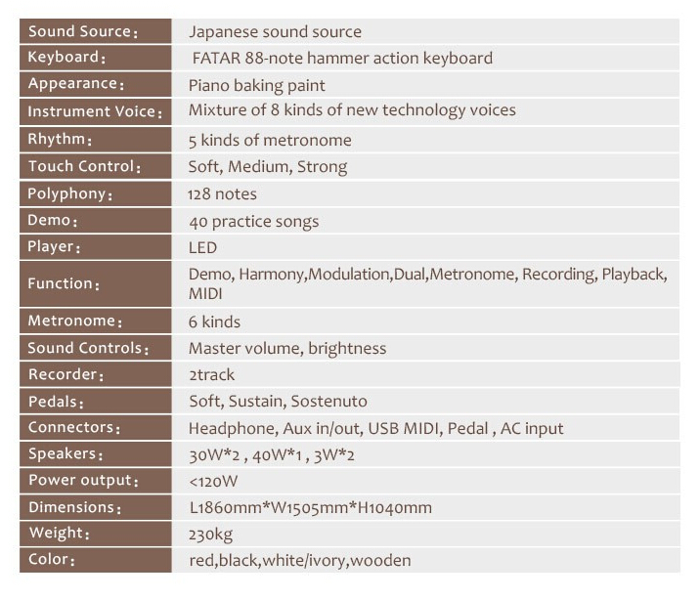The height and width of the screenshot is (600, 700).
Task: Select the Color options value text
Action: tap(299, 560)
